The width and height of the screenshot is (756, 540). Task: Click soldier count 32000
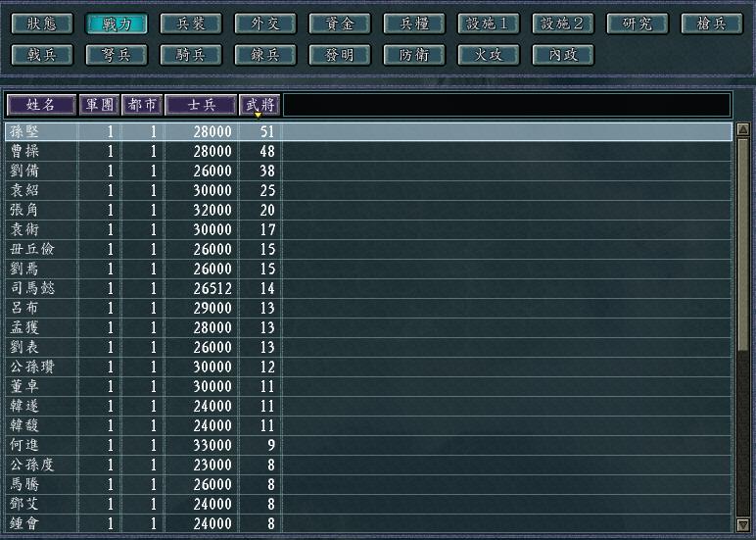point(213,211)
